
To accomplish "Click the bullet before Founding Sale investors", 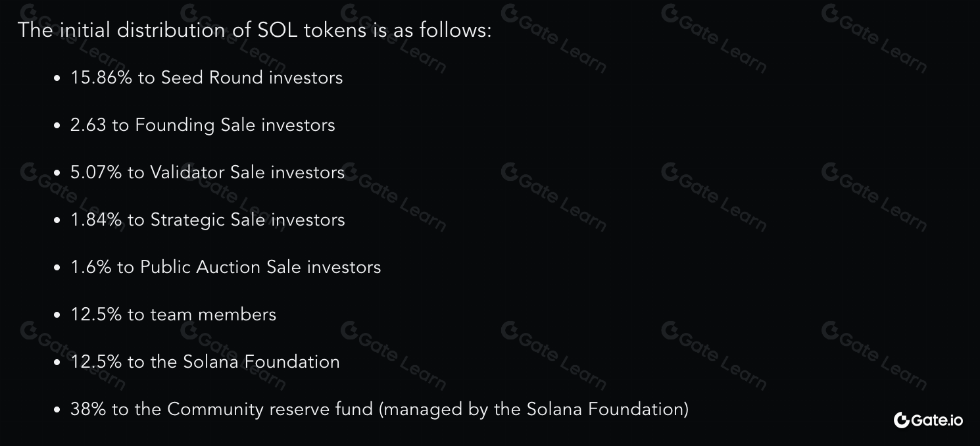I will tap(57, 126).
